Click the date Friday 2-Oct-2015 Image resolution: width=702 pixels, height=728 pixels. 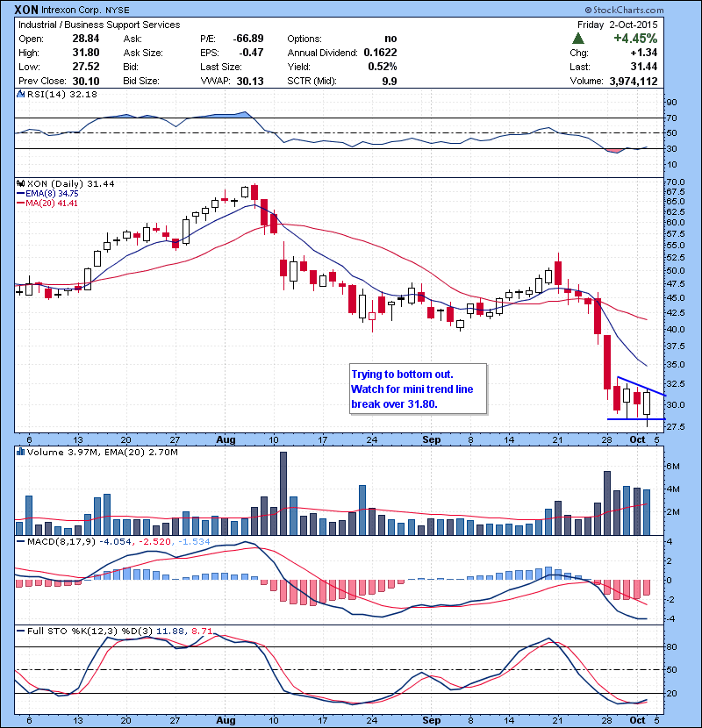[x=618, y=25]
